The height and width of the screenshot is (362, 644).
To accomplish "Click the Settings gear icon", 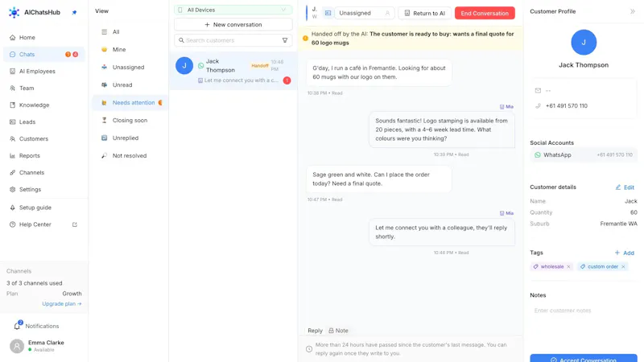I will 12,189.
